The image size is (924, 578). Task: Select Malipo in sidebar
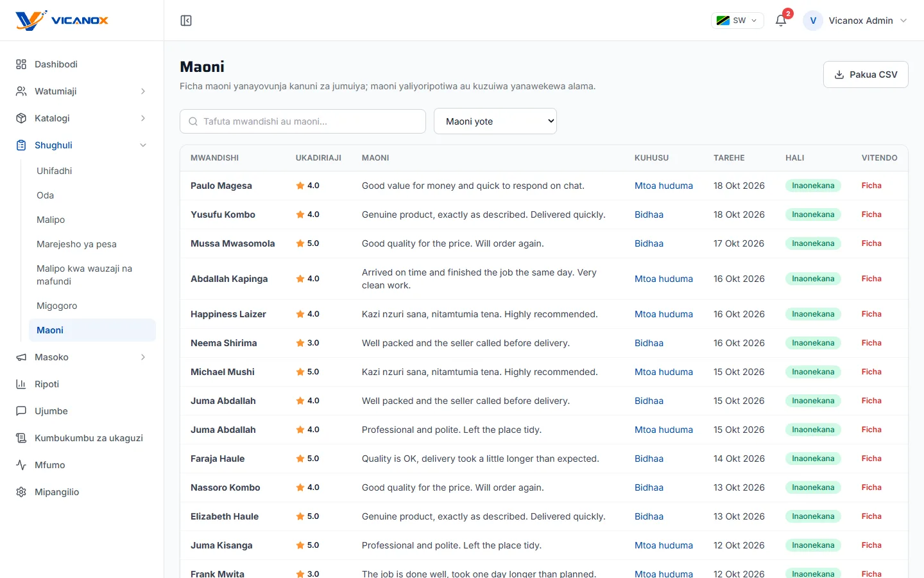(92, 220)
